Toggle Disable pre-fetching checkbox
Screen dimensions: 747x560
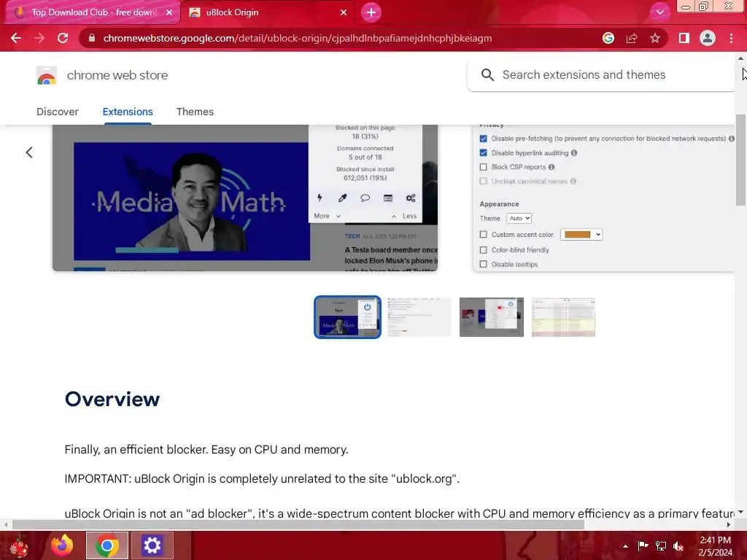(x=483, y=139)
